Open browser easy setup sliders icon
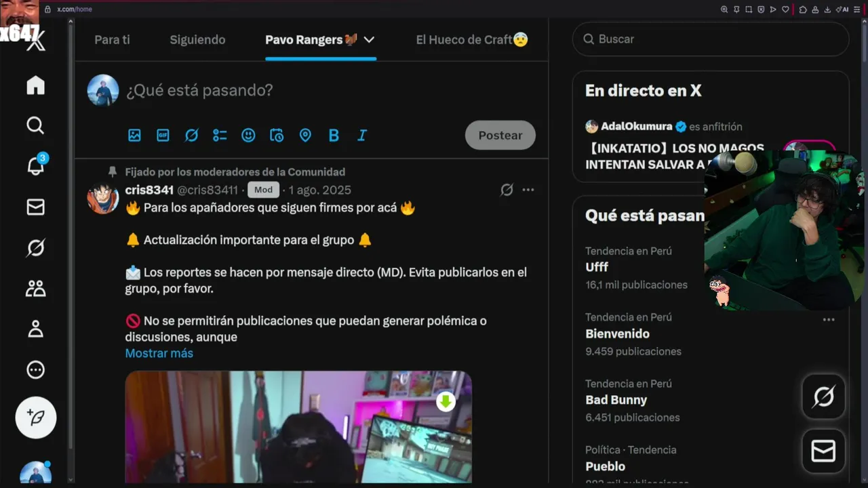This screenshot has height=488, width=868. pos(856,9)
